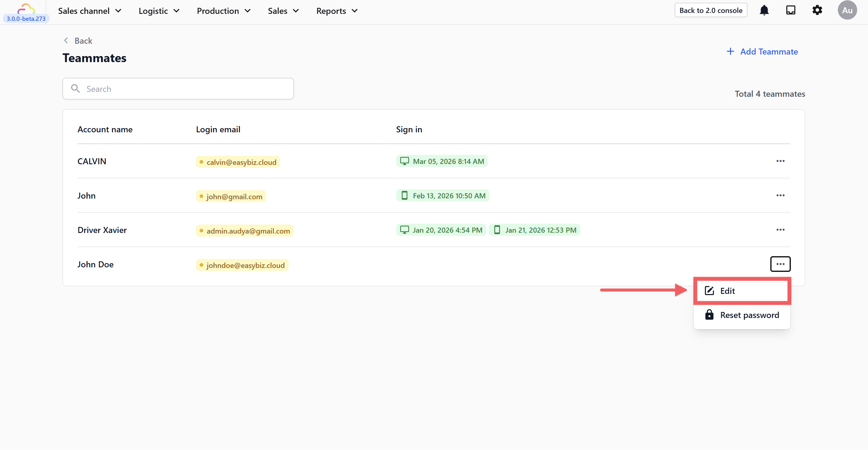The height and width of the screenshot is (450, 868).
Task: Expand the Production dropdown menu
Action: coord(224,11)
